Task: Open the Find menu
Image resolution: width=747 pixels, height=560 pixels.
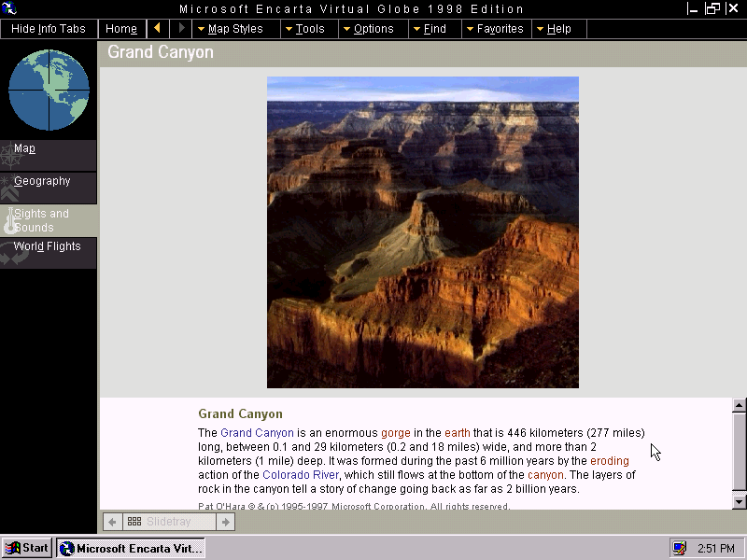Action: (432, 29)
